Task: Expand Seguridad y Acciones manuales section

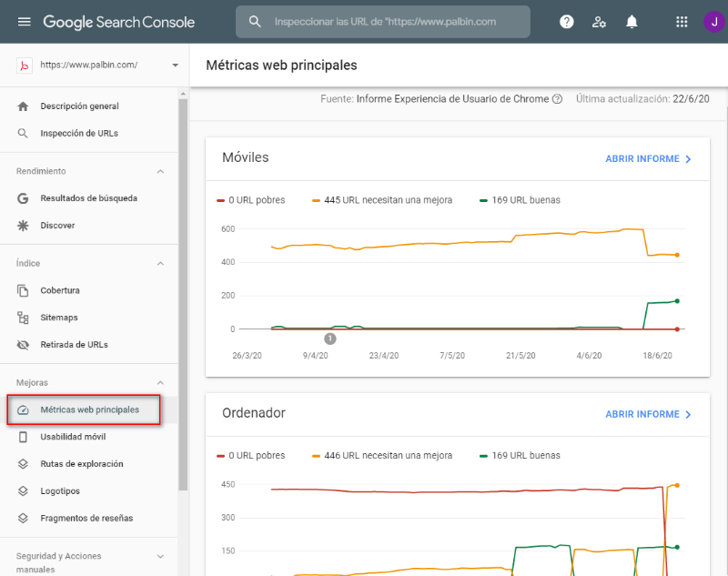Action: pyautogui.click(x=160, y=556)
